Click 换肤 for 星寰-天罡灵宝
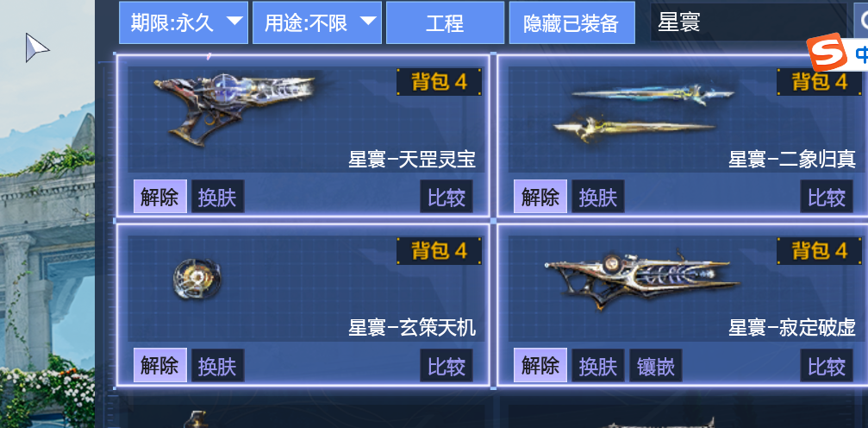This screenshot has height=428, width=868. (217, 196)
